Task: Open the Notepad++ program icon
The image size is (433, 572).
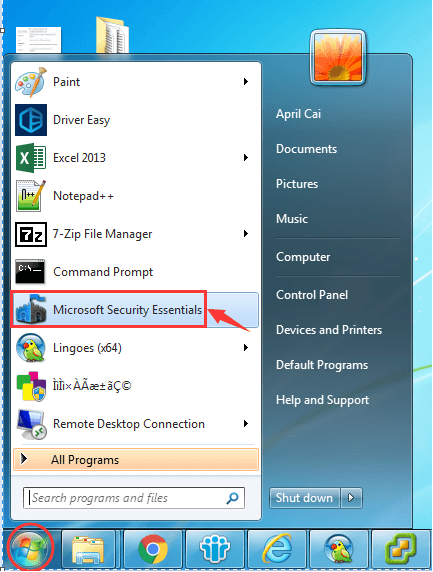Action: pyautogui.click(x=31, y=196)
